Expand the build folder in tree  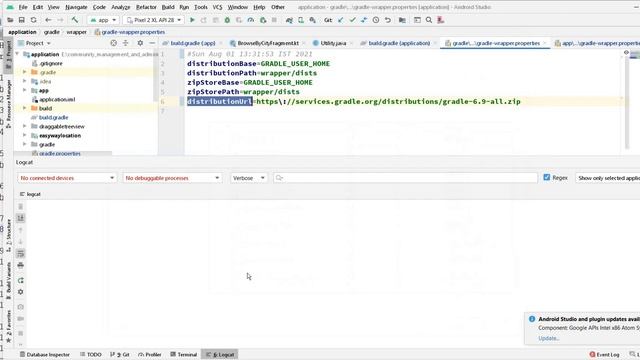[x=24, y=108]
